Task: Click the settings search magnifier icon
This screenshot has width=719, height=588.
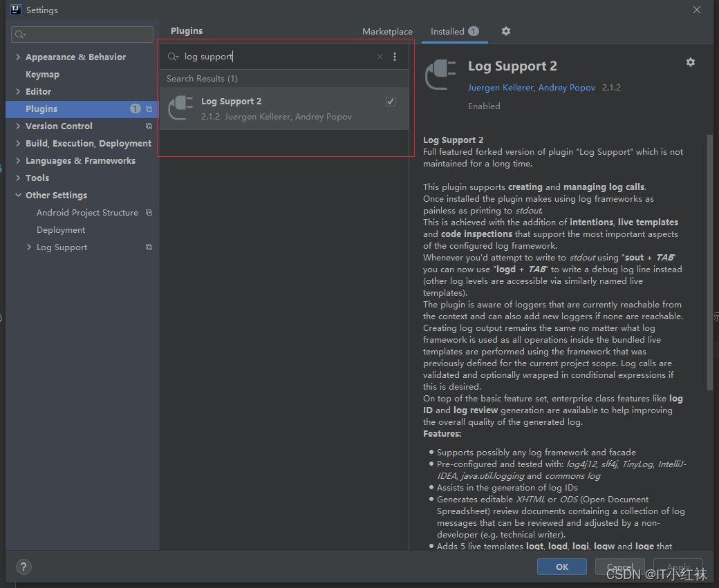Action: [x=20, y=35]
